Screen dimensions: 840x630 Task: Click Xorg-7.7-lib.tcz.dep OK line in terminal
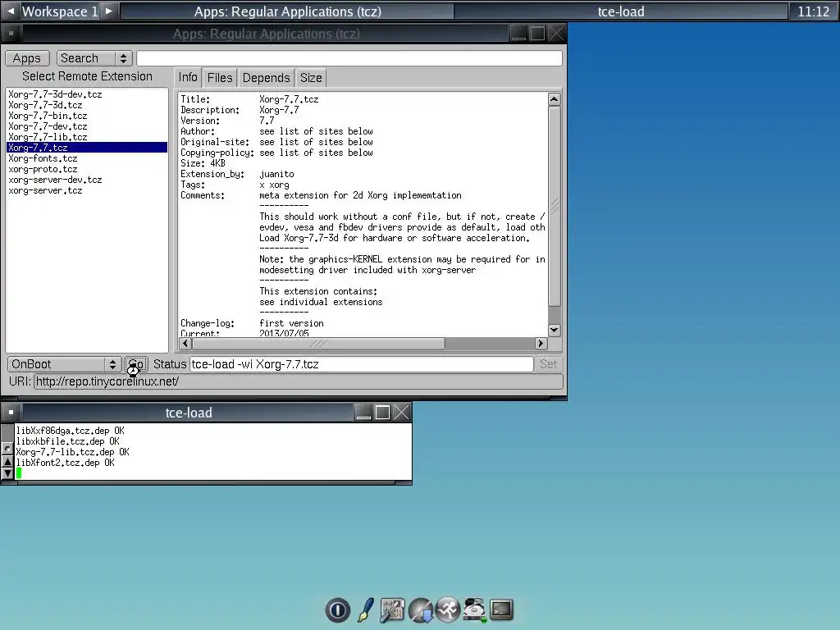pyautogui.click(x=72, y=452)
